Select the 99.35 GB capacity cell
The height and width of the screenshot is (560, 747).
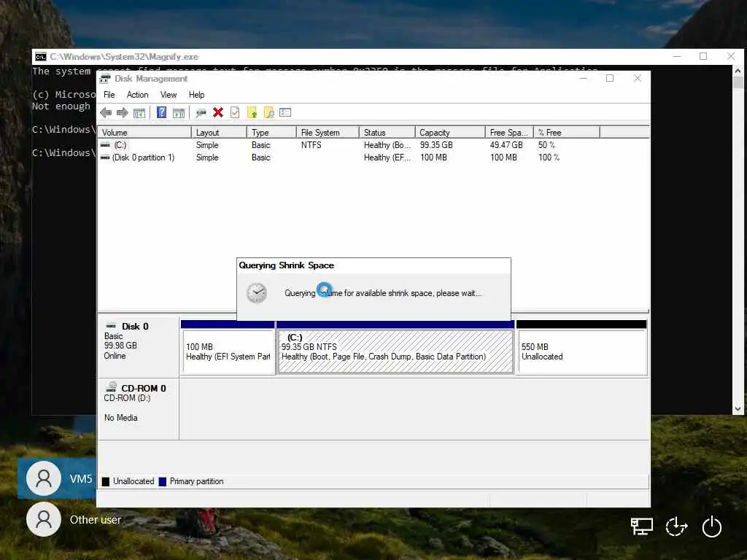click(x=436, y=145)
